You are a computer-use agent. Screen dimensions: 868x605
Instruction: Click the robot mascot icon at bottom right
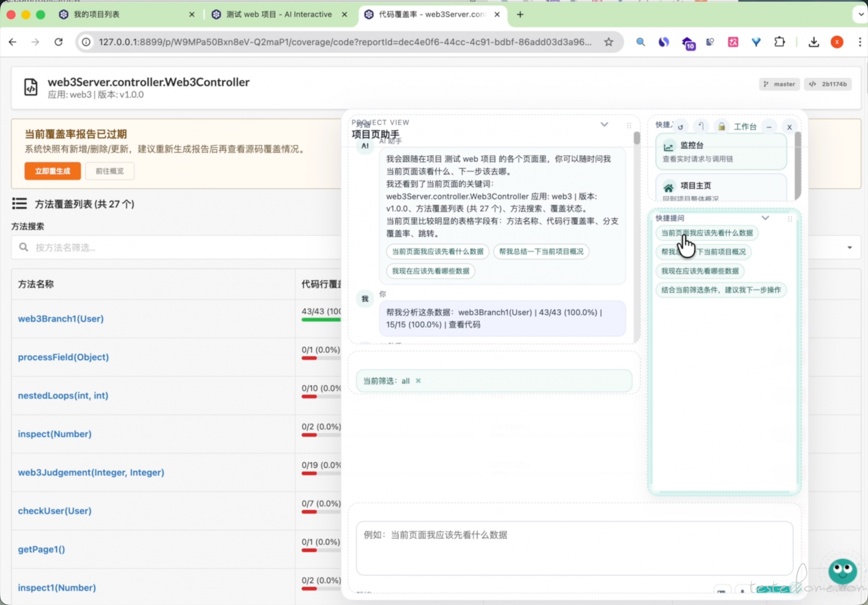coord(842,571)
